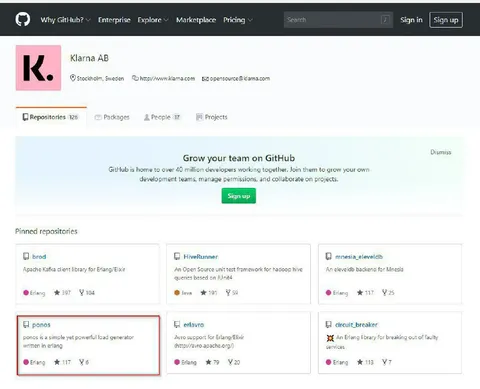Viewport: 480px width, 389px height.
Task: Click the repo icon beside circuit_breaker
Action: click(328, 324)
